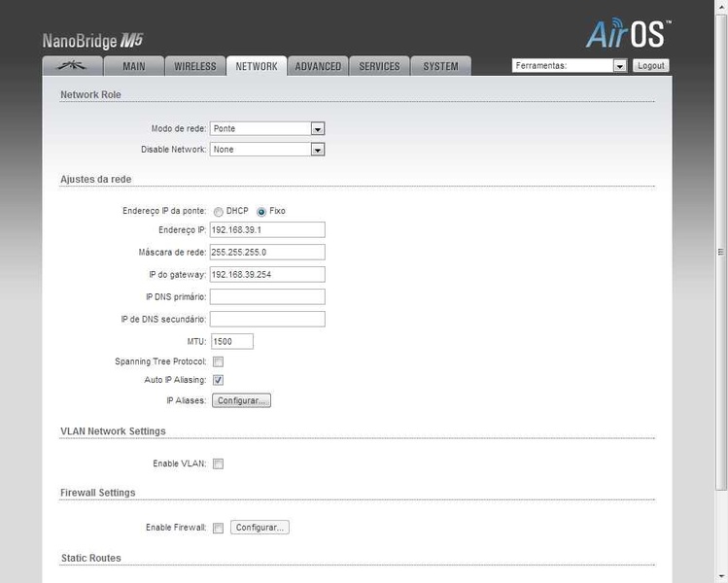The width and height of the screenshot is (728, 583).
Task: Click the Logout button
Action: pos(651,65)
